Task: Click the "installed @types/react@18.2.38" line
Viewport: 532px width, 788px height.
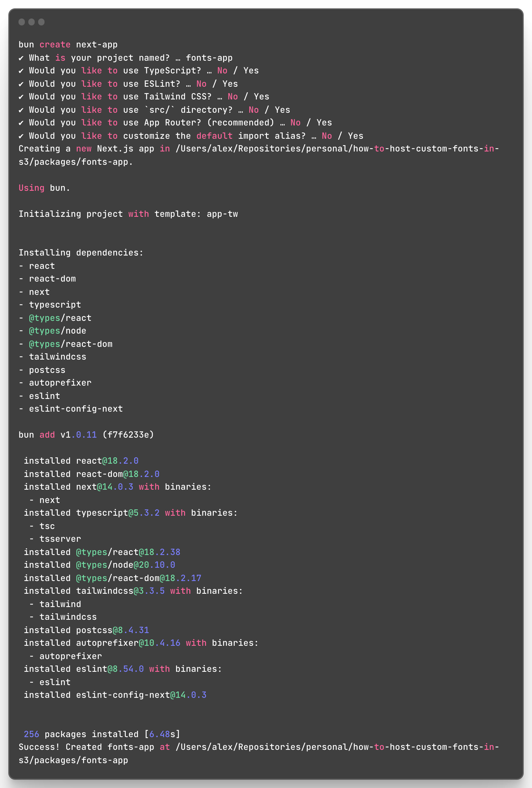Action: 102,552
